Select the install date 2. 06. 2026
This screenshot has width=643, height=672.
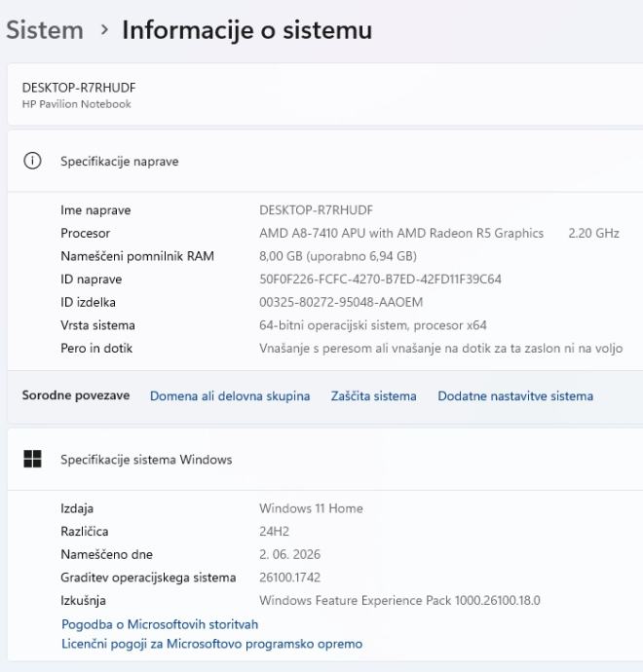289,554
